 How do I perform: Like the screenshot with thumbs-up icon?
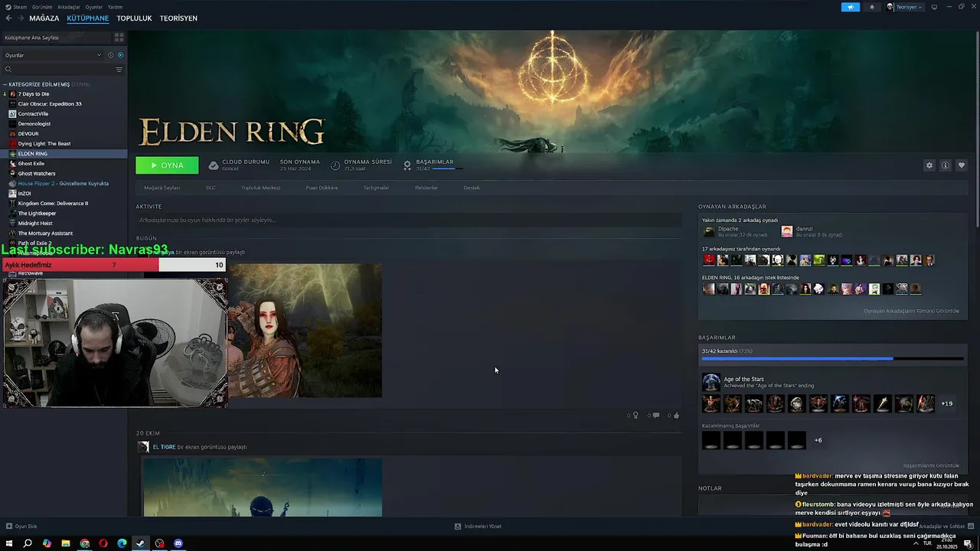[676, 416]
